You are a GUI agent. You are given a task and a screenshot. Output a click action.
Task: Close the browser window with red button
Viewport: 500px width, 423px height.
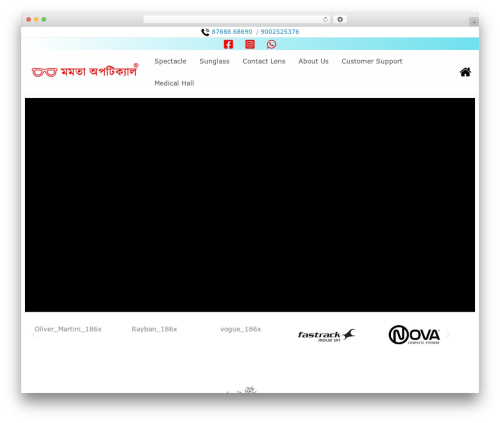click(29, 20)
